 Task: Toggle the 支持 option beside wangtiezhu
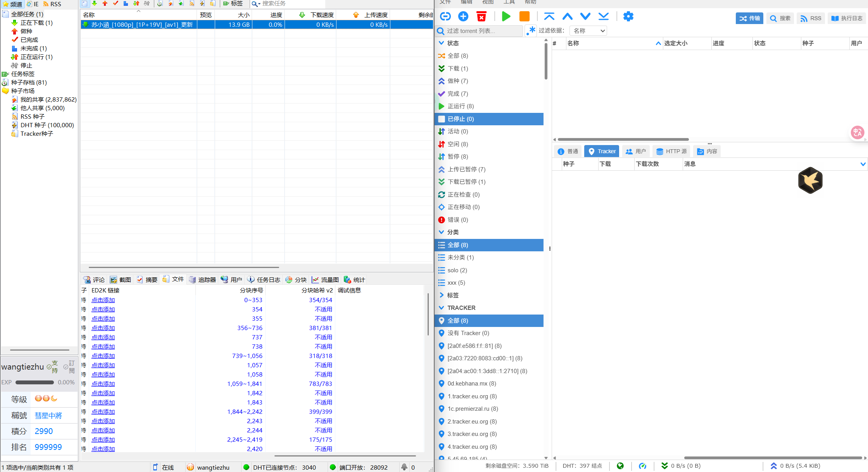pos(52,367)
